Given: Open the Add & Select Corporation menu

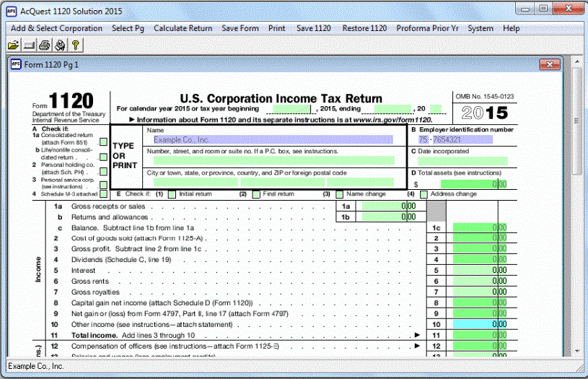Looking at the screenshot, I should pos(56,29).
